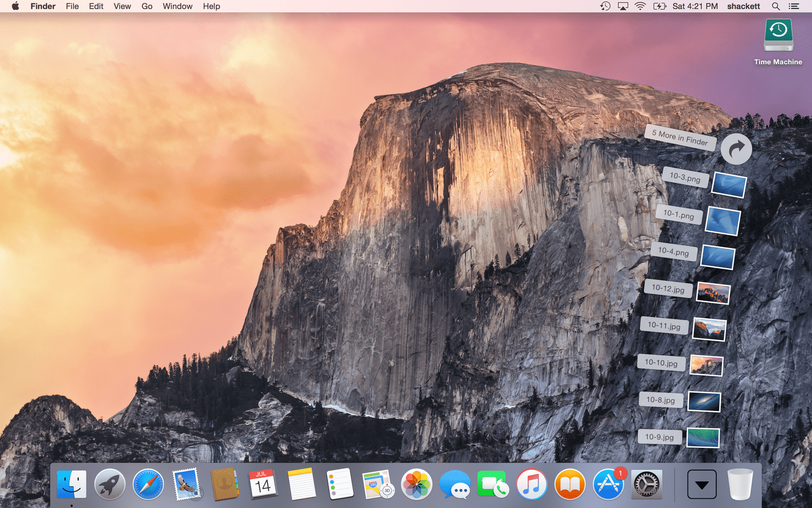Open the shackett user menu

pyautogui.click(x=743, y=6)
